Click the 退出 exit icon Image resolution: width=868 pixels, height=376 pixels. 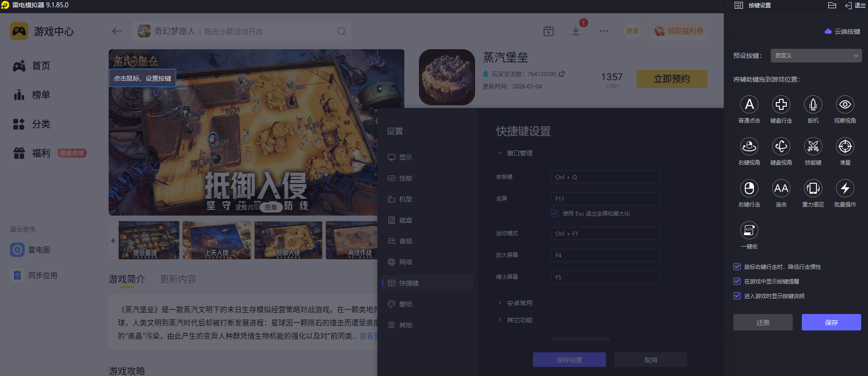(x=848, y=5)
